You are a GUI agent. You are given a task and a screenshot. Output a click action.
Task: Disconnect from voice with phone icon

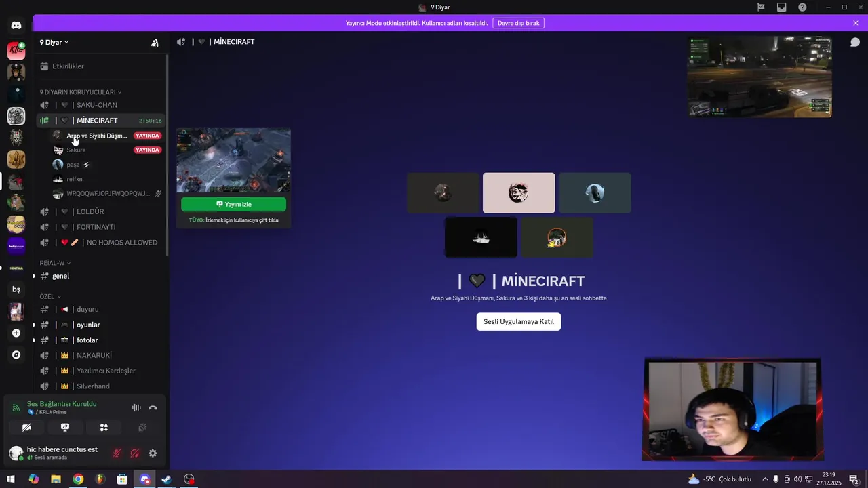point(153,407)
